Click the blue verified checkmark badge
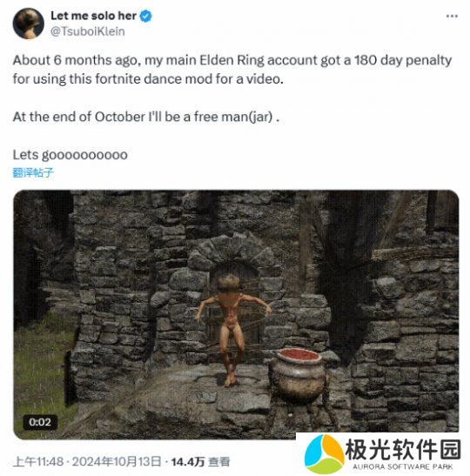The width and height of the screenshot is (470, 476). coord(145,16)
